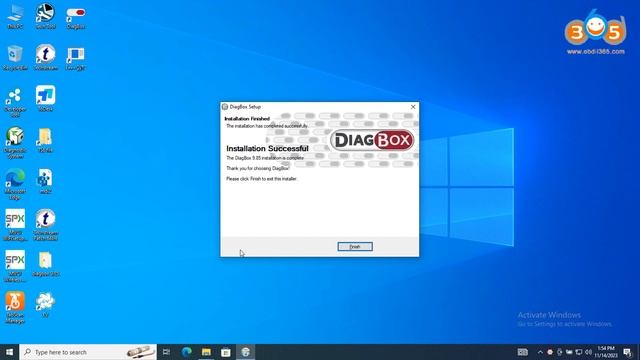Open the volume control in system tray
The image size is (640, 360).
(x=588, y=352)
